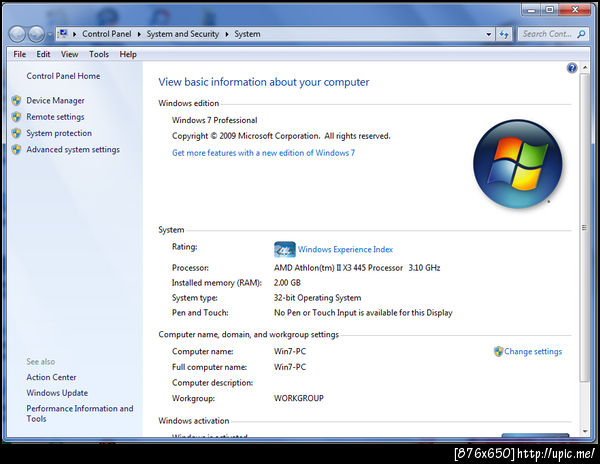Click the Forward navigation arrow button
The width and height of the screenshot is (600, 464).
[x=37, y=34]
